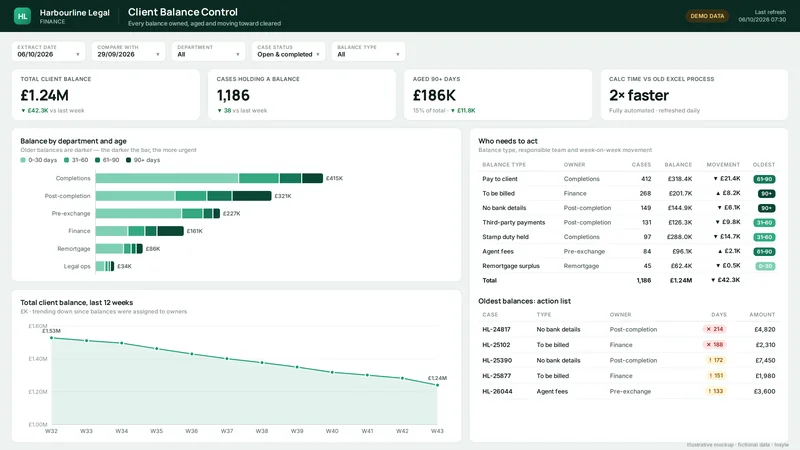Click the red 214 days badge
The image size is (800, 450).
715,329
